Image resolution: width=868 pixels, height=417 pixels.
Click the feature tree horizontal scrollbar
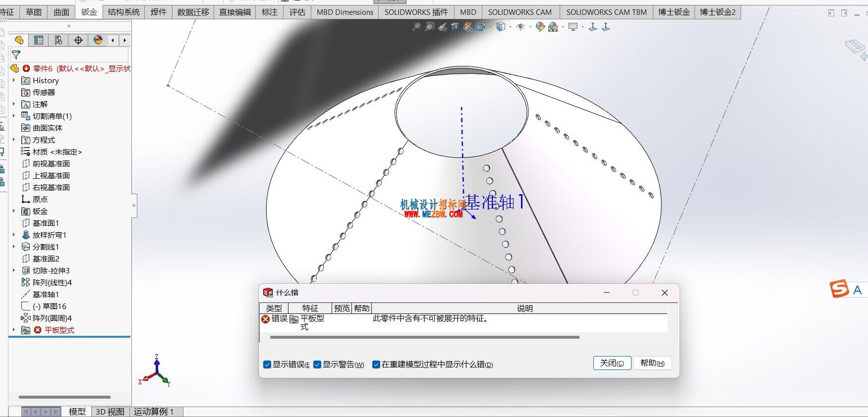[x=64, y=397]
